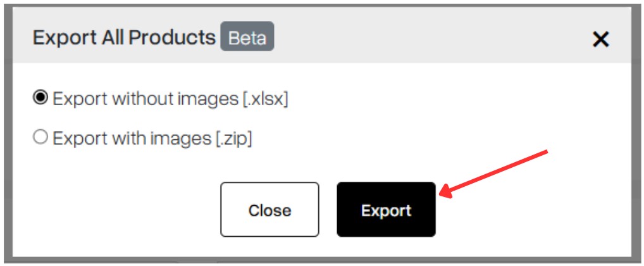The height and width of the screenshot is (266, 644).
Task: Select the Export with images radio button
Action: [40, 137]
